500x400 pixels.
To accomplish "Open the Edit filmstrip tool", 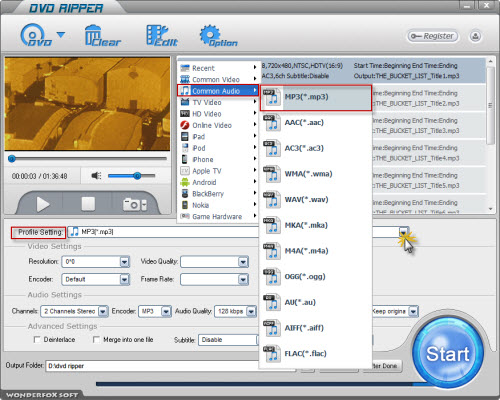I will pos(162,35).
